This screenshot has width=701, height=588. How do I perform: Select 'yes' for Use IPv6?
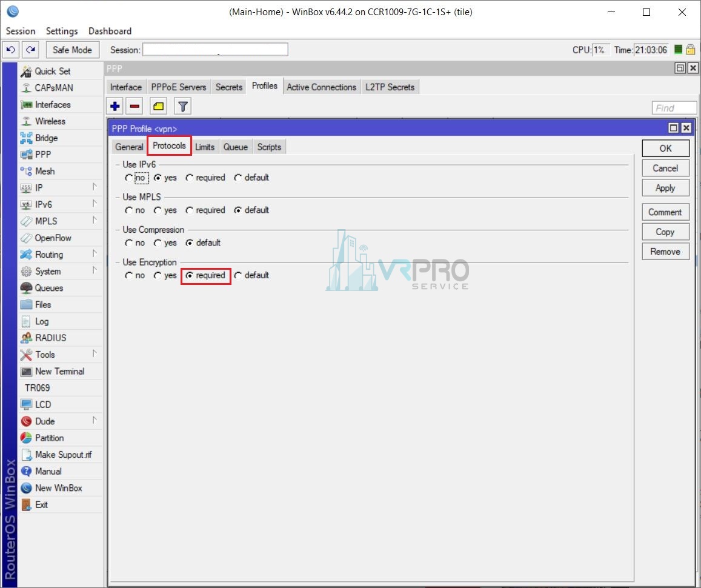click(158, 178)
